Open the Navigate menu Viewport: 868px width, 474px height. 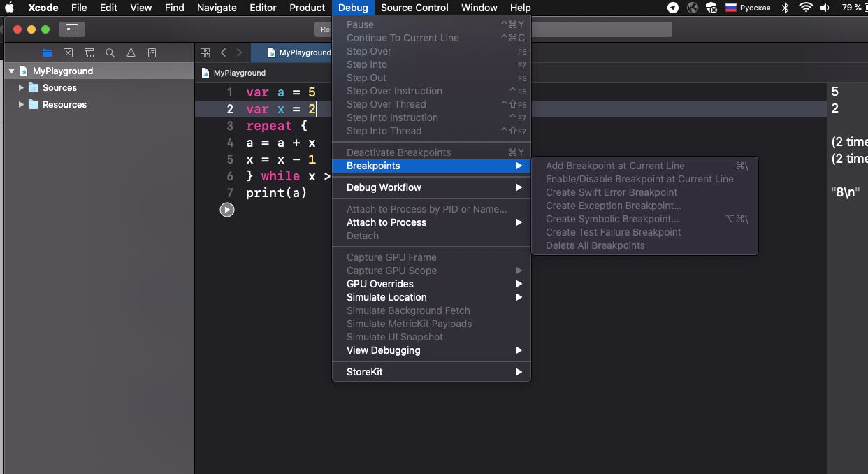coord(217,8)
